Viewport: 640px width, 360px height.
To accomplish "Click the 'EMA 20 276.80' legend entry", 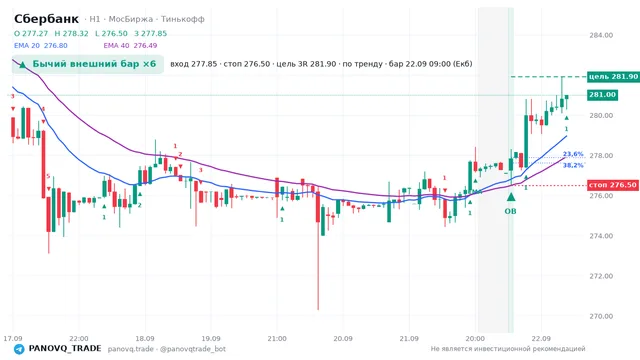I will pos(40,45).
